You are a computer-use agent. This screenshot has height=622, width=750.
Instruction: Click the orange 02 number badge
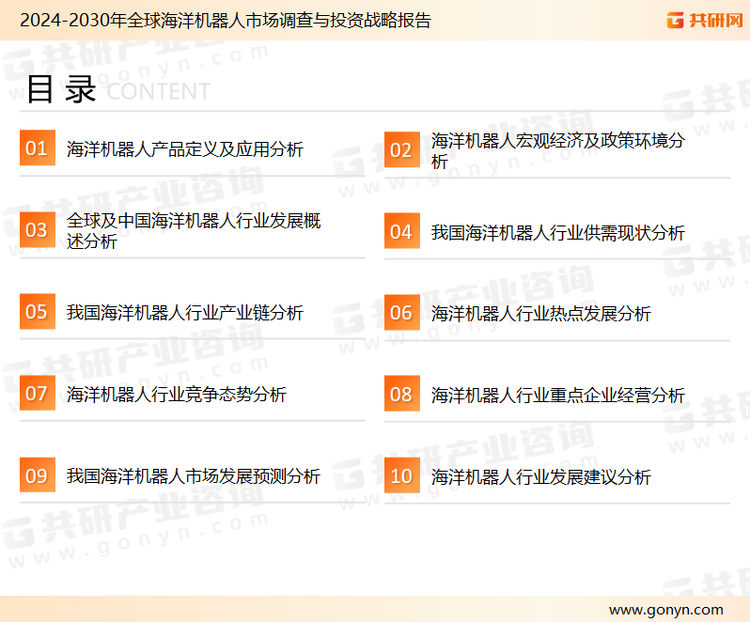pos(402,150)
